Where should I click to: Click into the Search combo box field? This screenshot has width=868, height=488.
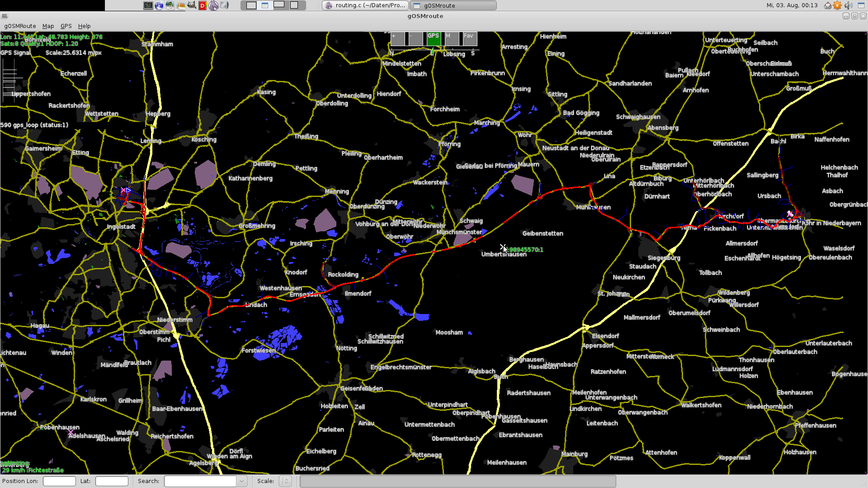[200, 481]
